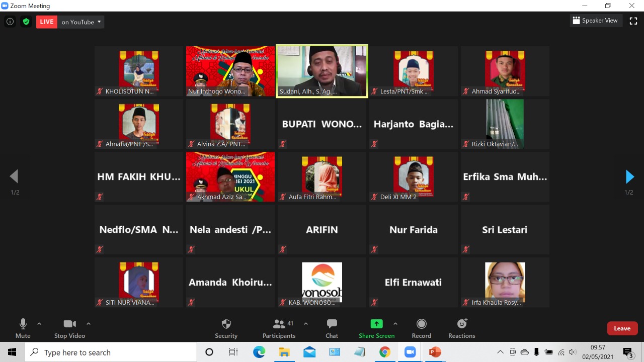The height and width of the screenshot is (362, 644).
Task: Select the Nedflo/SMA participant tile
Action: click(x=139, y=229)
